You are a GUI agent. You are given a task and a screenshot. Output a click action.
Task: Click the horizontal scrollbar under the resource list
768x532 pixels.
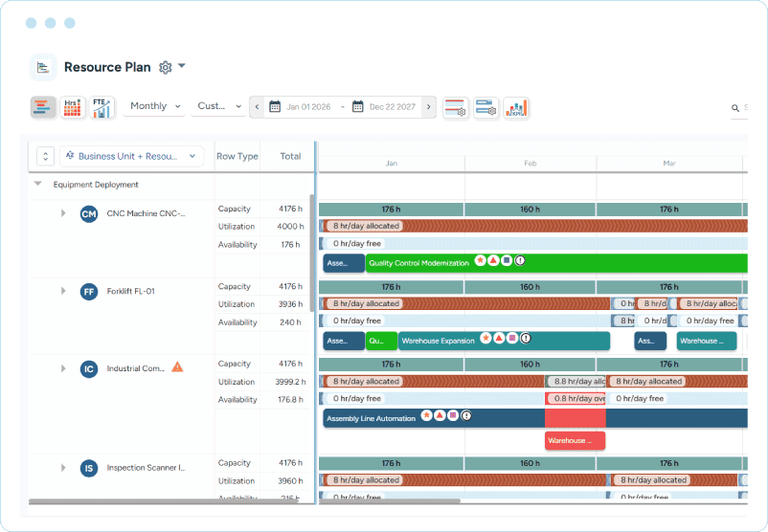pos(163,501)
